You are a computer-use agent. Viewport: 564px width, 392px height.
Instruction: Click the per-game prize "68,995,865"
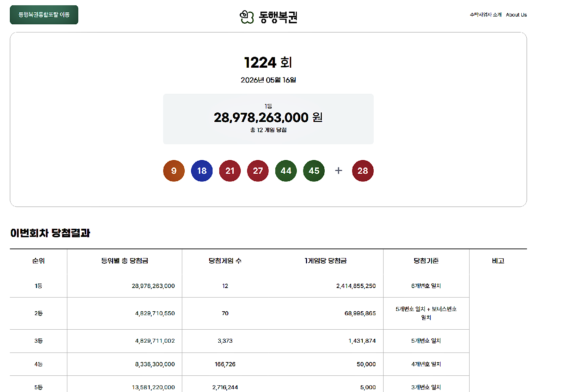coord(360,313)
